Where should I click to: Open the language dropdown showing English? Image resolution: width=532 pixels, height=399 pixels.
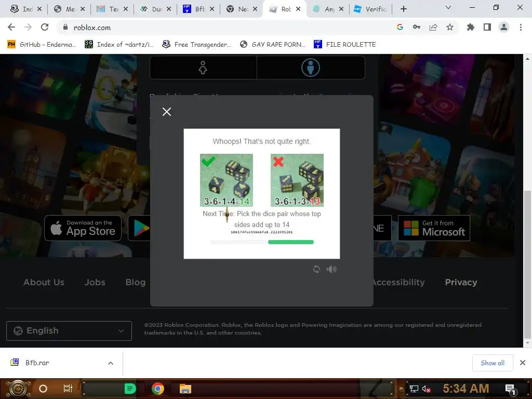point(69,331)
